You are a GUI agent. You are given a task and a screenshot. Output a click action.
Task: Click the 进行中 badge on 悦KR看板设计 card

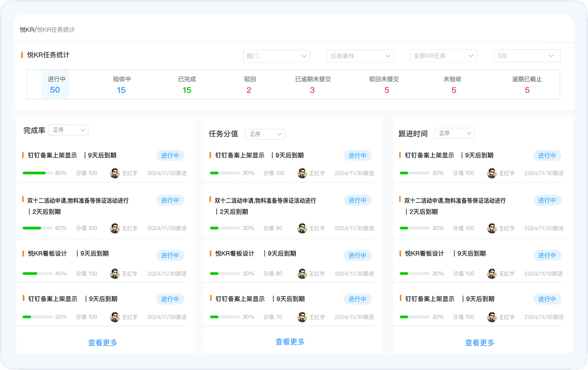point(170,255)
